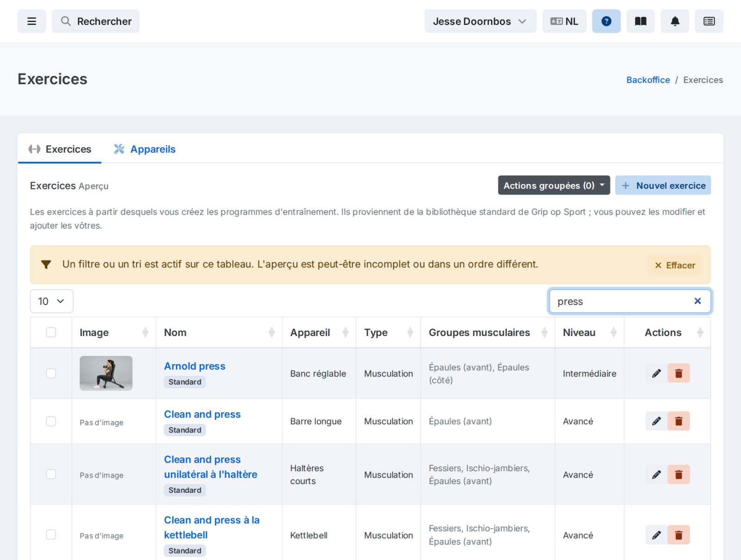Check the unilatéral à l'haltère row checkbox
This screenshot has width=741, height=560.
pos(51,474)
